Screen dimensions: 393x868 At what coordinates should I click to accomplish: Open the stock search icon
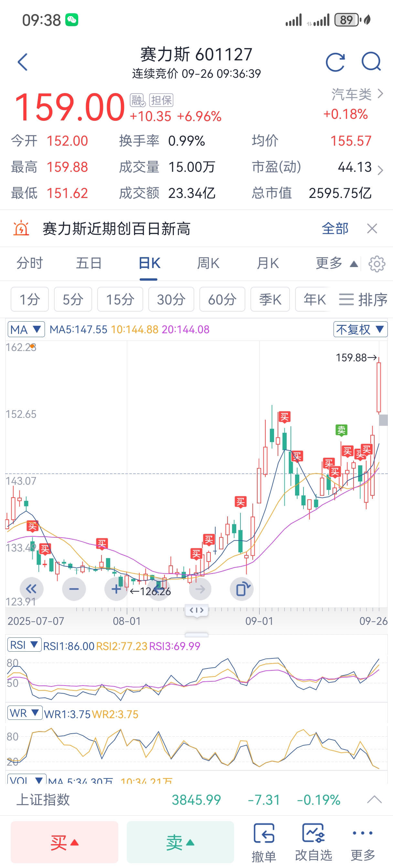[371, 61]
